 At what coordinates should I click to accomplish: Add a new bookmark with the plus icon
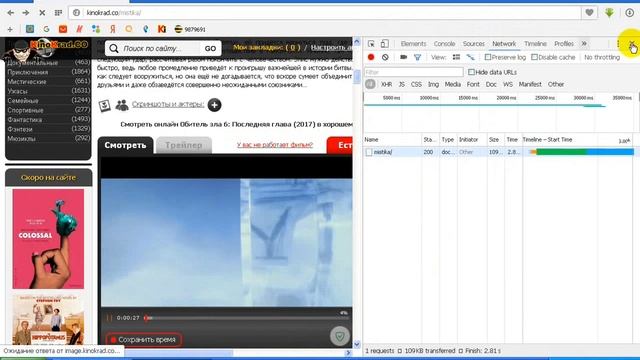coord(10,29)
